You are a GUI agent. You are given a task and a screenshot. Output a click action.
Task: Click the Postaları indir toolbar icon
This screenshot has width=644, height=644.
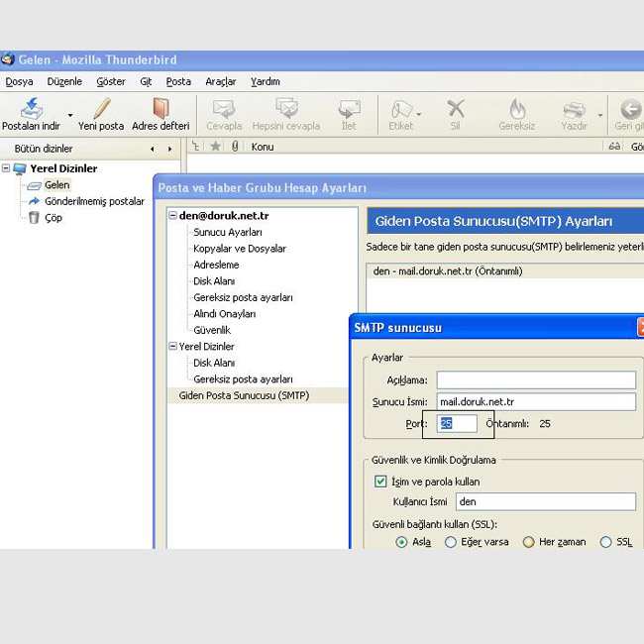(x=32, y=108)
